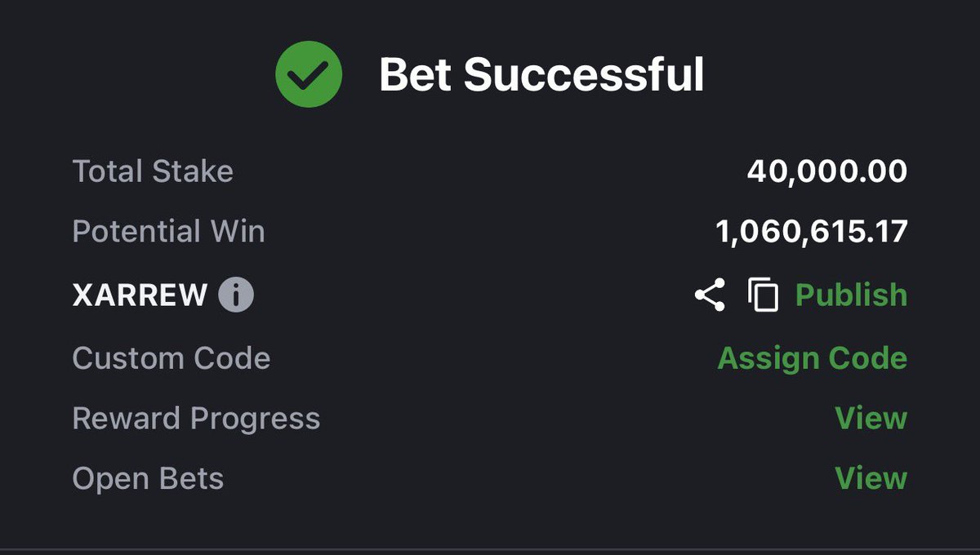This screenshot has width=980, height=555.
Task: Select the 1,060,615.17 potential win value
Action: coord(812,232)
